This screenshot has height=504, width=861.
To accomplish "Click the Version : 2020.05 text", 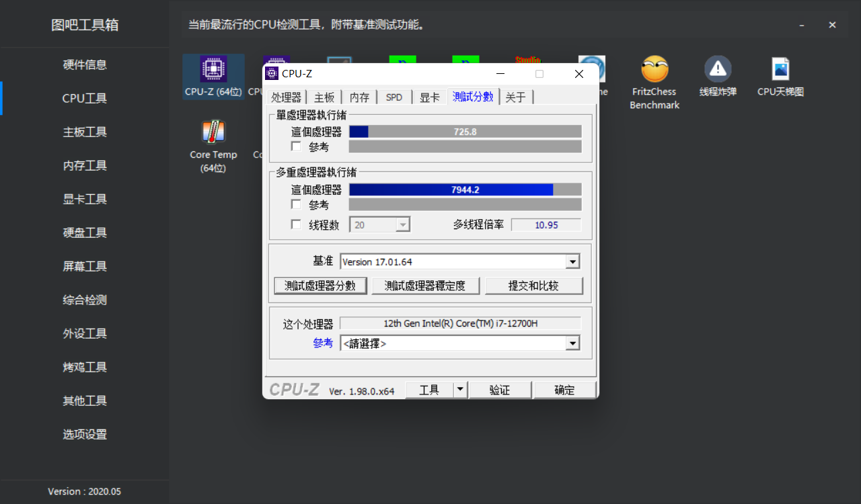I will [85, 491].
